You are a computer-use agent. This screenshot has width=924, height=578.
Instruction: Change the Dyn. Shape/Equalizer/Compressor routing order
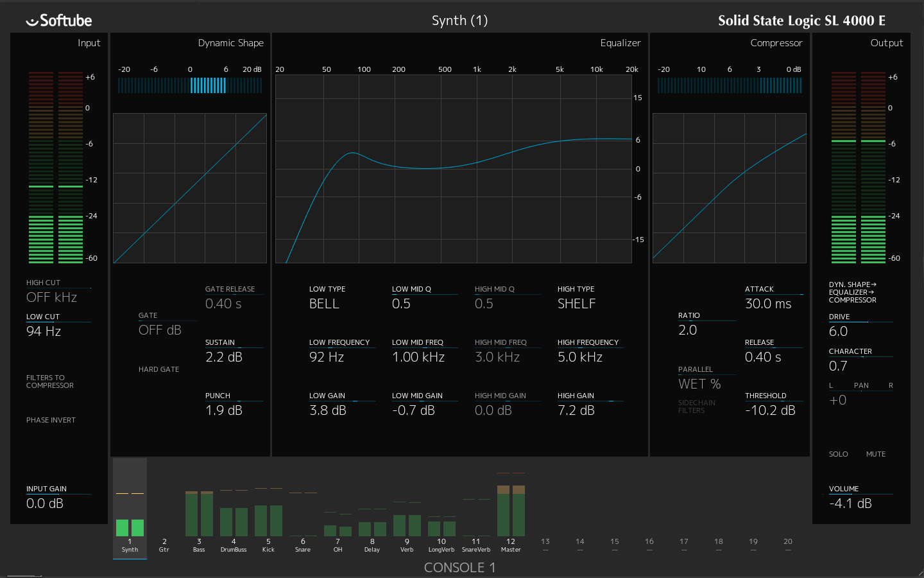853,292
